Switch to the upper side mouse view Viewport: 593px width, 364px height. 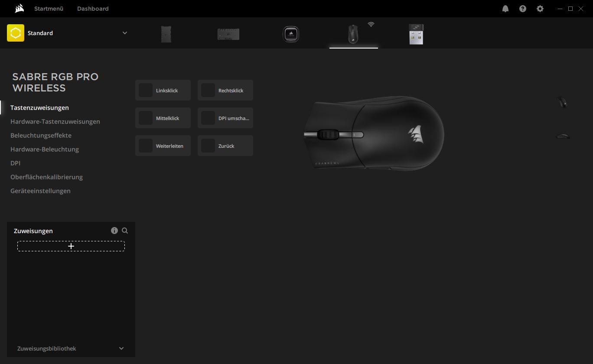click(562, 102)
